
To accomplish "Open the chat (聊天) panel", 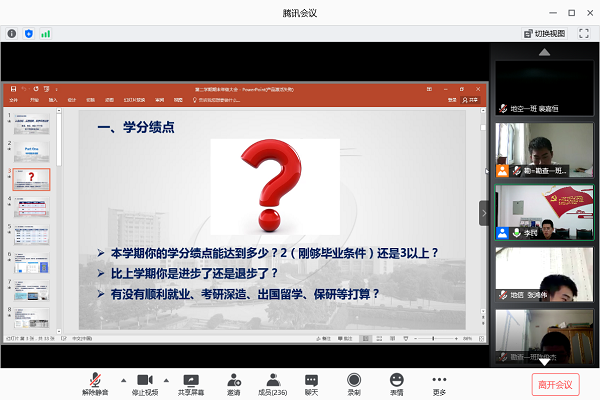I will (311, 384).
